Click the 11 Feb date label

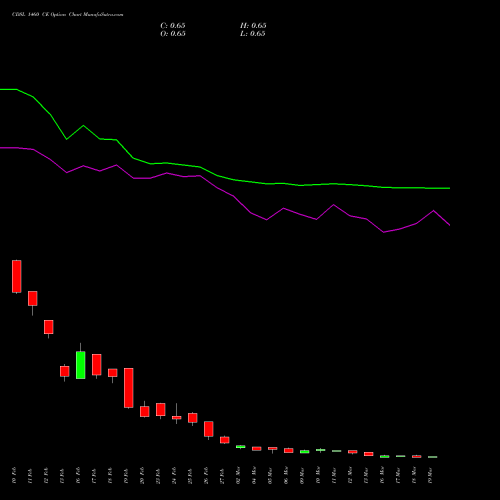pos(30,475)
